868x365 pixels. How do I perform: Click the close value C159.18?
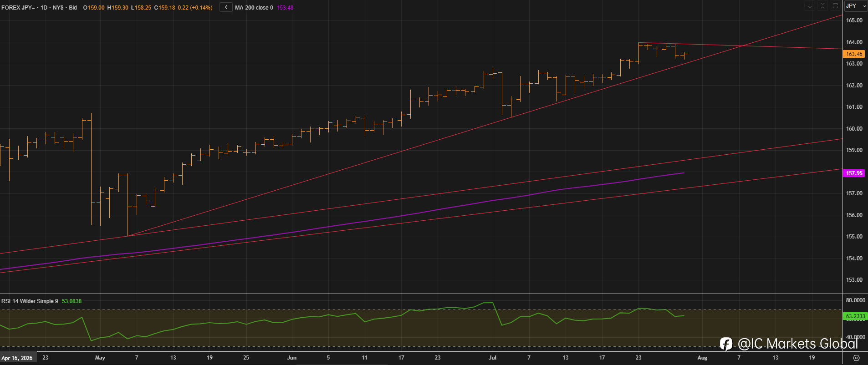click(164, 8)
